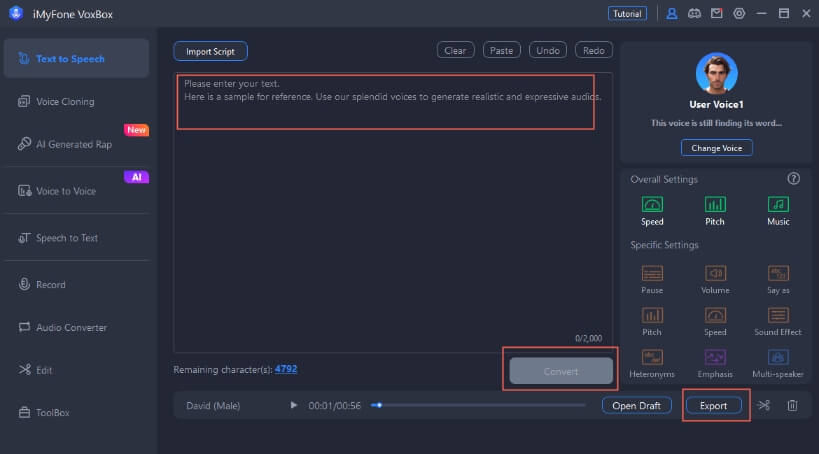Open the Pitch overall setting
This screenshot has width=819, height=454.
pyautogui.click(x=715, y=210)
